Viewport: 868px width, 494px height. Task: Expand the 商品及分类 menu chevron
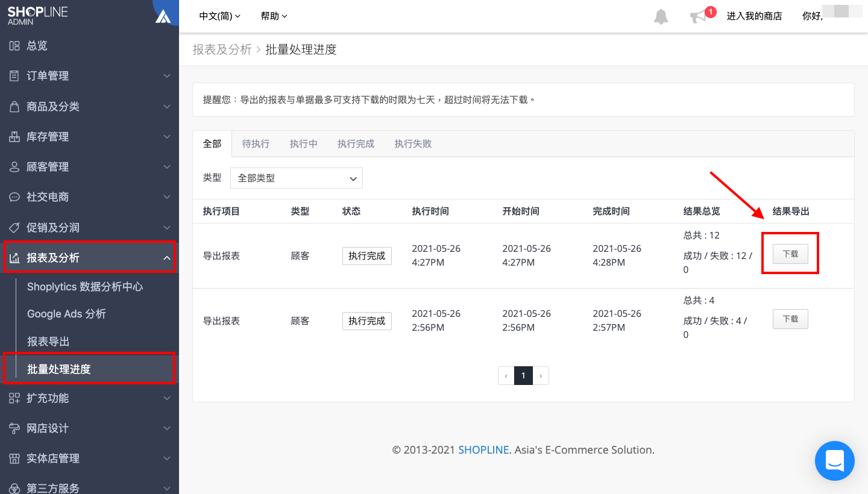coord(167,107)
